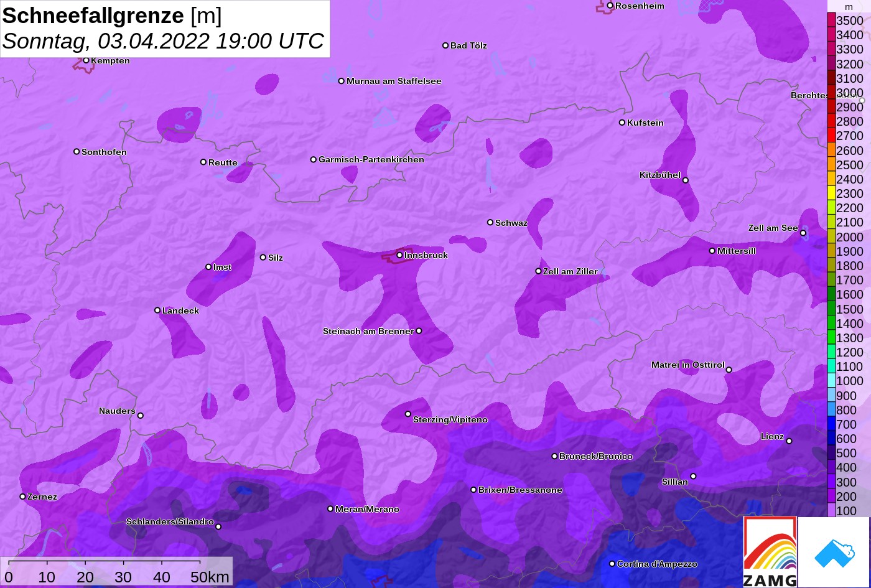The width and height of the screenshot is (871, 588).
Task: Click the Schneefallgrenze [m] map title
Action: (x=112, y=16)
